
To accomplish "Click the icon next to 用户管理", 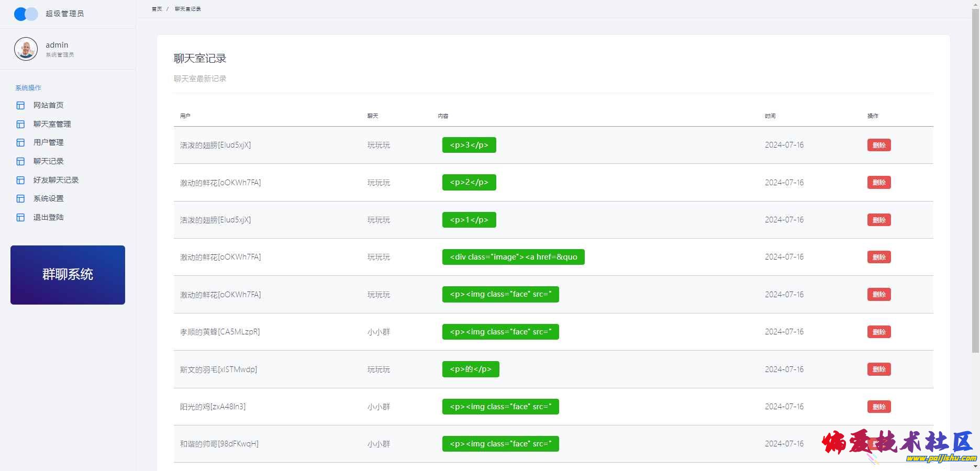I will tap(20, 142).
